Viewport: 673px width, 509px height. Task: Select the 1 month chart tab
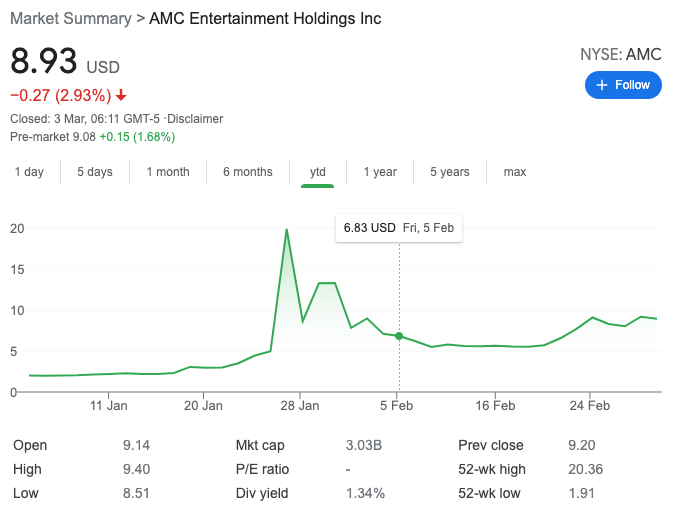click(x=168, y=172)
